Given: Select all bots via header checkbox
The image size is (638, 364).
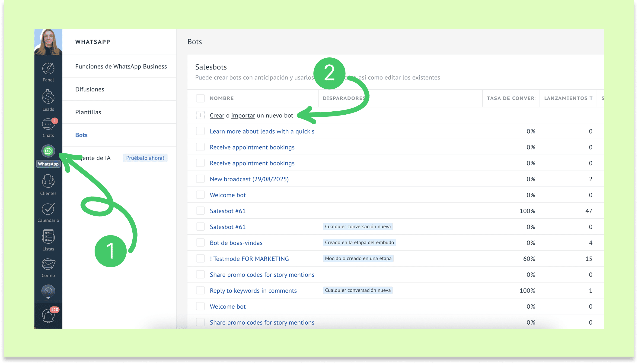Looking at the screenshot, I should (x=200, y=98).
